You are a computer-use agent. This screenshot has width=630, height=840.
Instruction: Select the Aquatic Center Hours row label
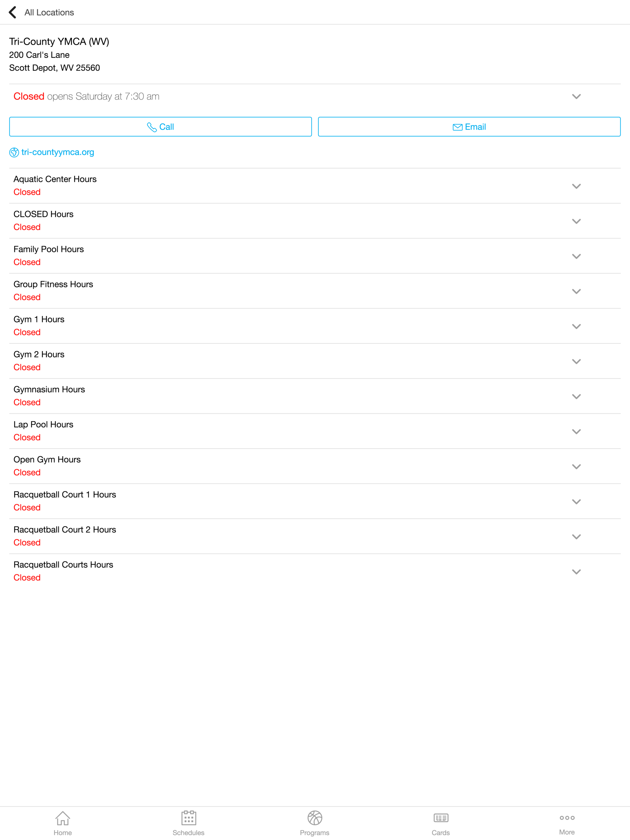coord(55,179)
